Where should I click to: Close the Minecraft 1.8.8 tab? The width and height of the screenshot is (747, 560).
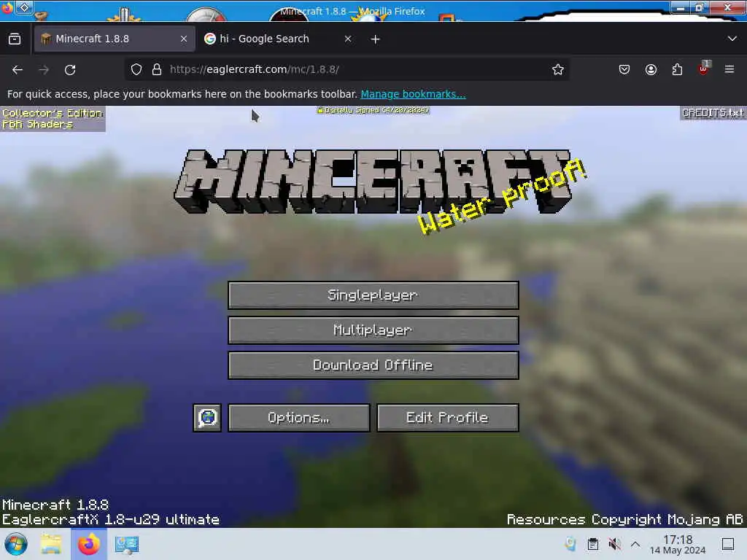[x=184, y=39]
